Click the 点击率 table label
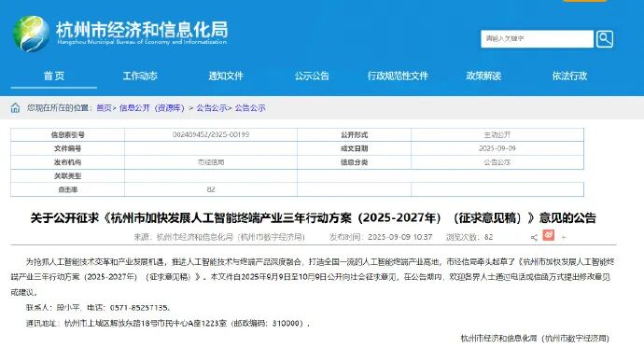Viewport: 644px width, 348px height. (68, 189)
